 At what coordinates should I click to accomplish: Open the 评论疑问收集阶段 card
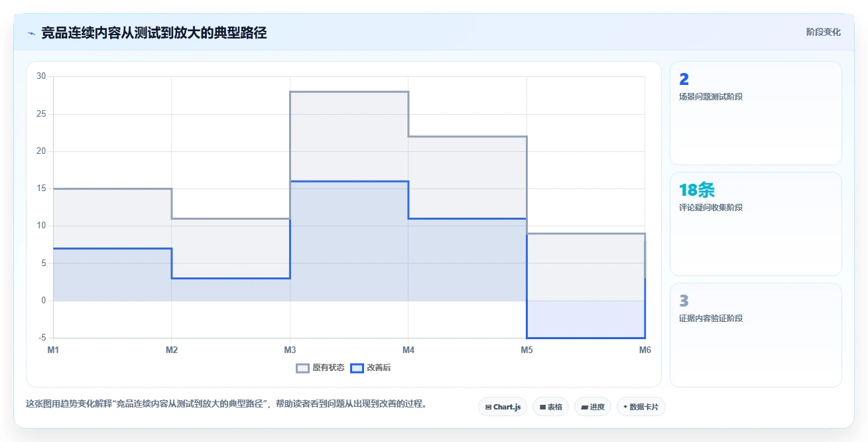[x=756, y=224]
